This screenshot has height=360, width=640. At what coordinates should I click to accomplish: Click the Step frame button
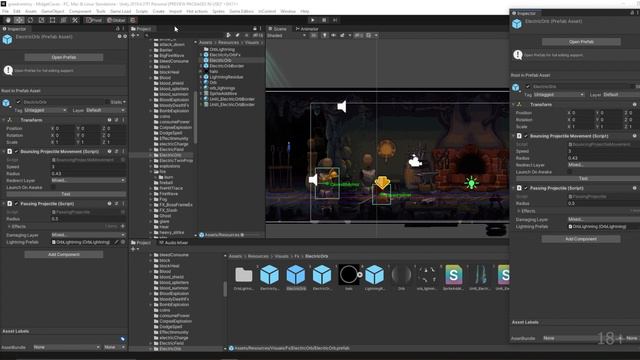click(x=335, y=20)
